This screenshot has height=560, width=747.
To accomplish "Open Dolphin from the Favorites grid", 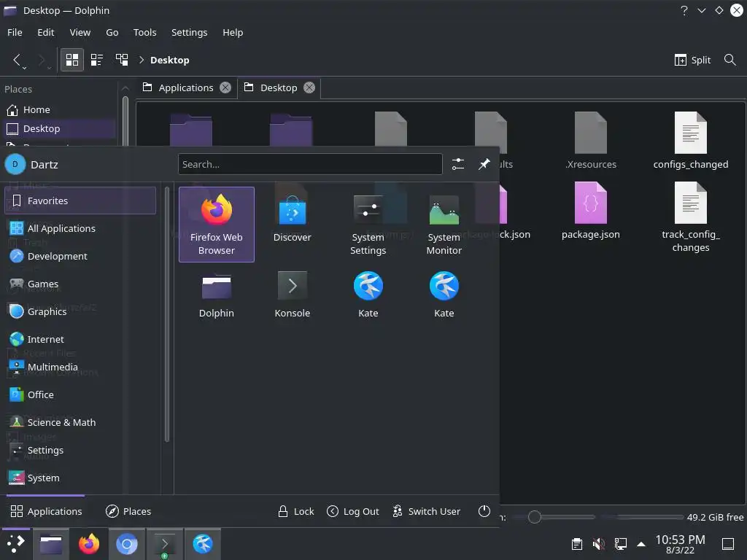I will coord(216,295).
